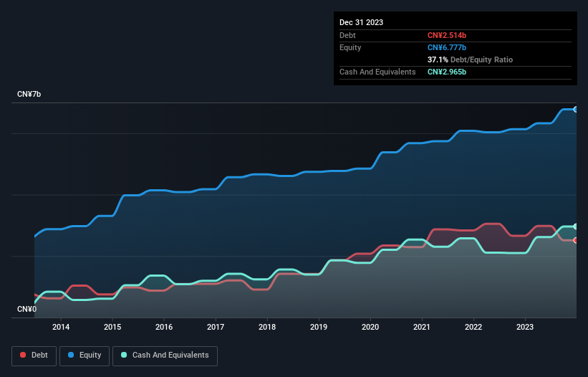Click the CN¥2.965b cash value
Image resolution: width=588 pixels, height=377 pixels.
(x=447, y=72)
